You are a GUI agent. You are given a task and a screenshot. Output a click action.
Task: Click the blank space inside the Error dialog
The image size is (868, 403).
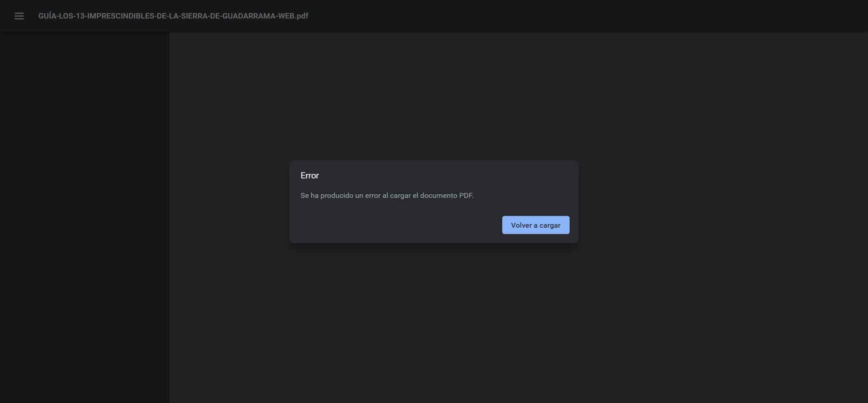point(398,225)
